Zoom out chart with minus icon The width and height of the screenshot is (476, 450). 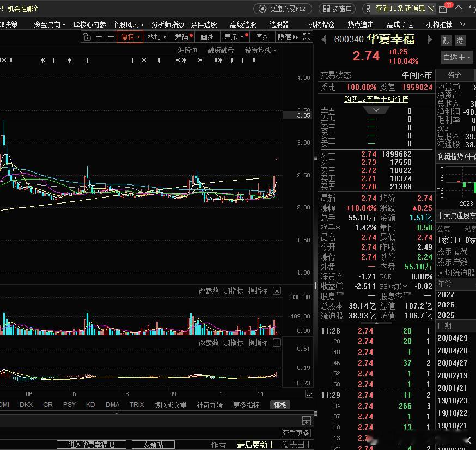click(111, 37)
